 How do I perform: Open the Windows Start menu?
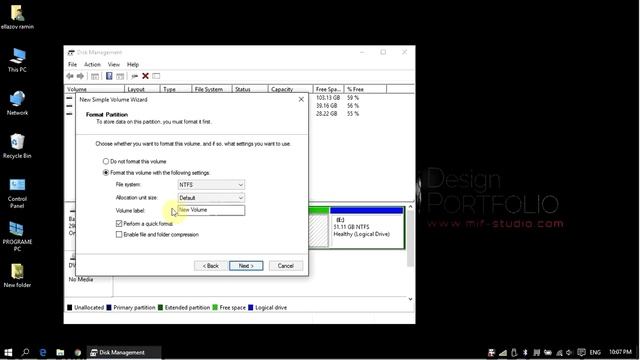[8, 352]
